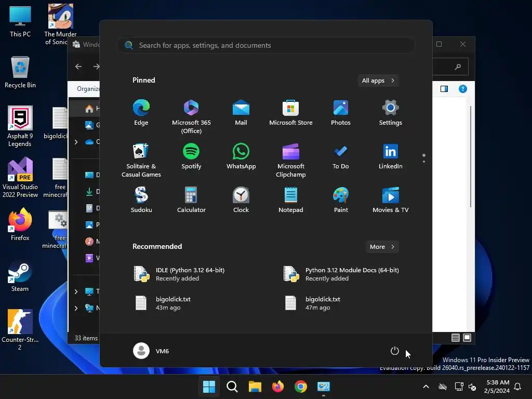
Task: Show hidden system tray icons
Action: coord(426,387)
